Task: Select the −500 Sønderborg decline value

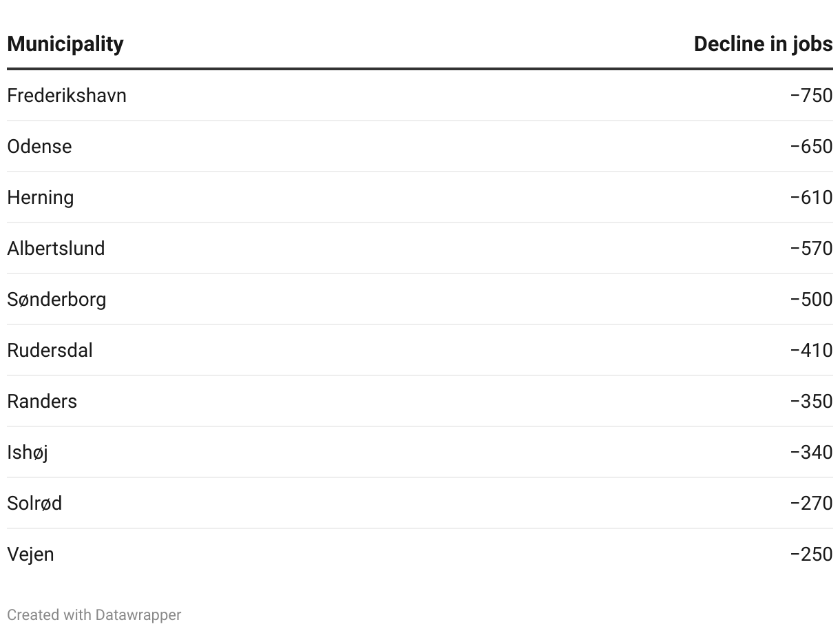Action: pyautogui.click(x=811, y=299)
